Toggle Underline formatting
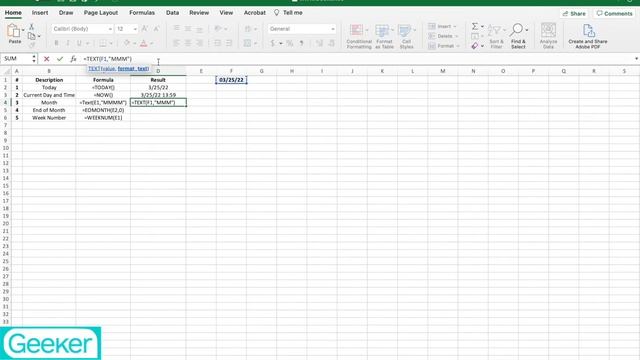 79,43
